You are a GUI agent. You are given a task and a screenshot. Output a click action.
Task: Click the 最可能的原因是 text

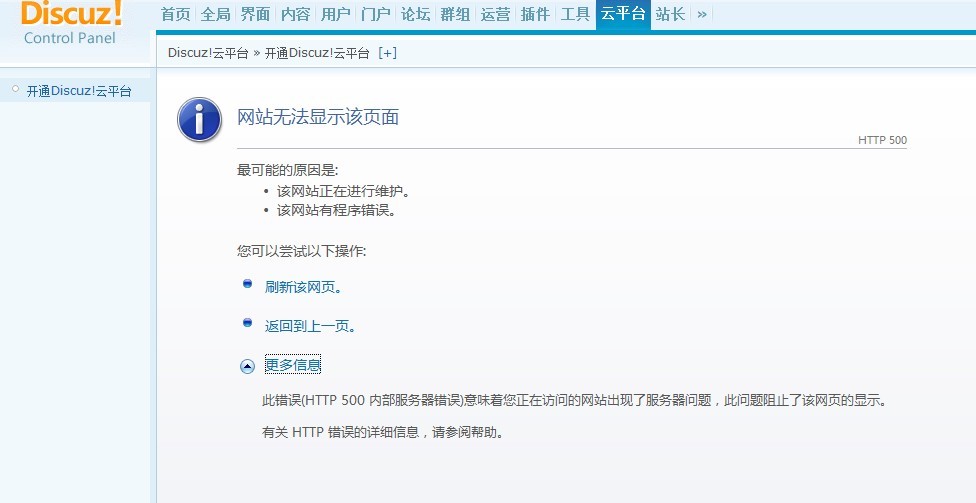coord(287,170)
